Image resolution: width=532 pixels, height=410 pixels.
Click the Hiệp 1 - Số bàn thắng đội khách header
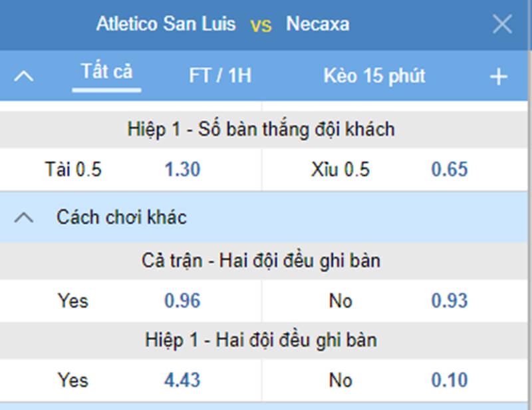(261, 129)
